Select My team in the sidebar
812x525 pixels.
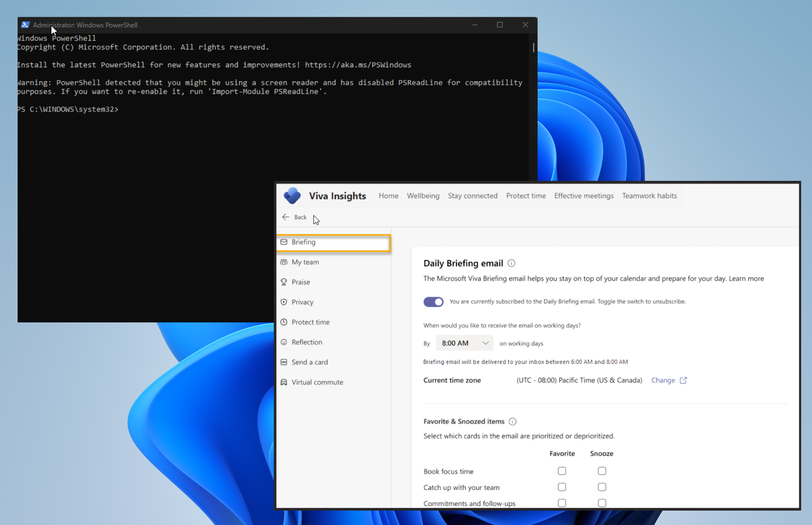[333, 262]
